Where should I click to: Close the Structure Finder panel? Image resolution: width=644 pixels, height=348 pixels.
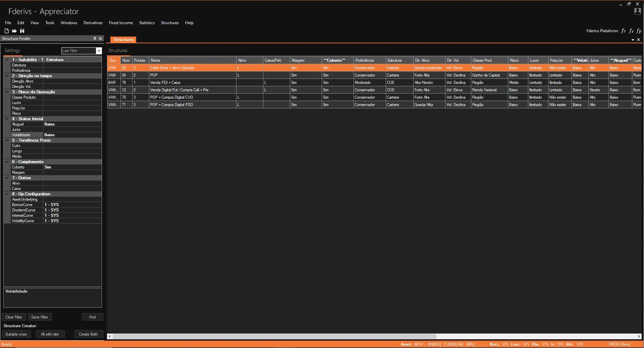click(100, 39)
